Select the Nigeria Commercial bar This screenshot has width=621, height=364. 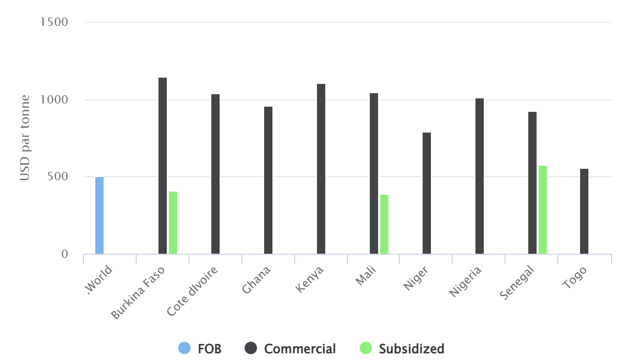click(480, 176)
